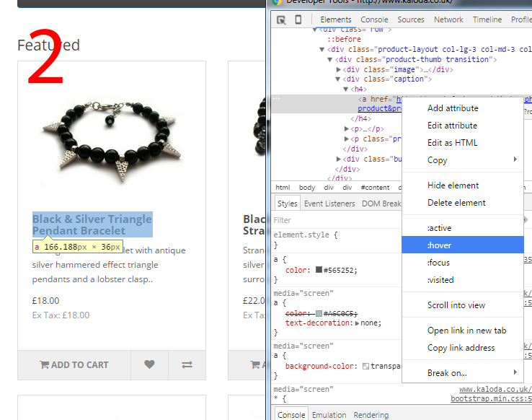Open the DOM Breakpoints tab
The height and width of the screenshot is (420, 532).
(381, 204)
